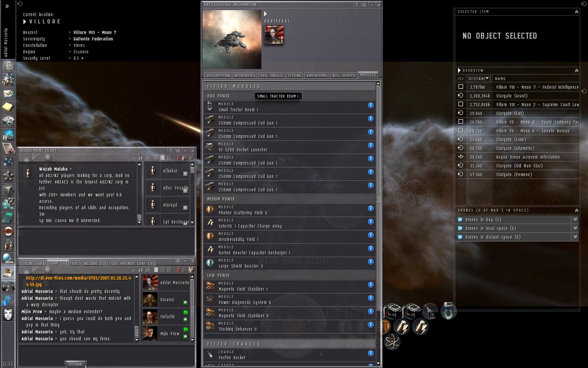This screenshot has width=588, height=368.
Task: Open info for Invulnerability Field I
Action: 371,235
